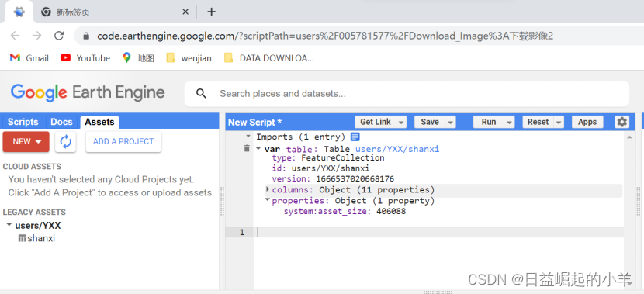The image size is (644, 294).
Task: Click the CLOUD ASSETS heading
Action: [32, 167]
